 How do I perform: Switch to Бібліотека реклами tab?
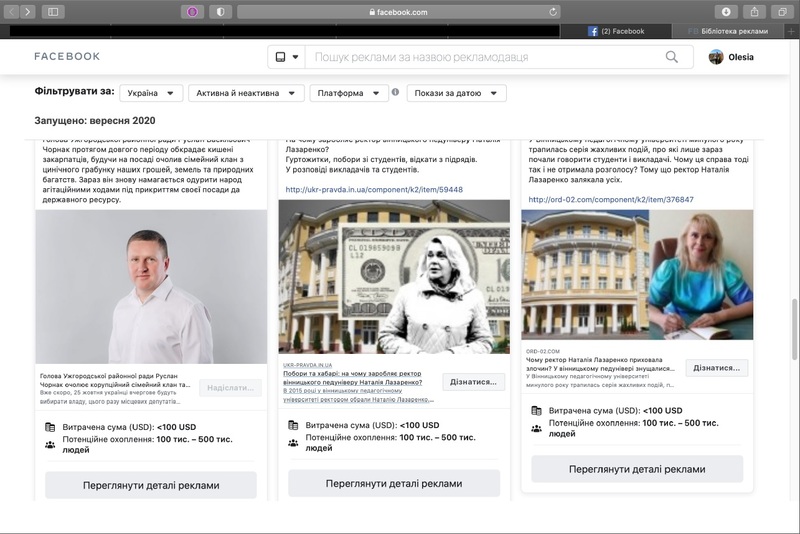(x=728, y=31)
